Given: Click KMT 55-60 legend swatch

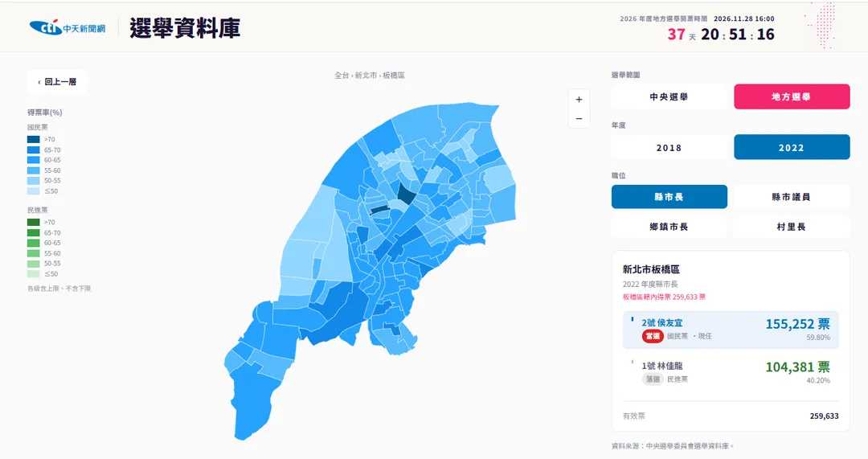Looking at the screenshot, I should pos(33,170).
